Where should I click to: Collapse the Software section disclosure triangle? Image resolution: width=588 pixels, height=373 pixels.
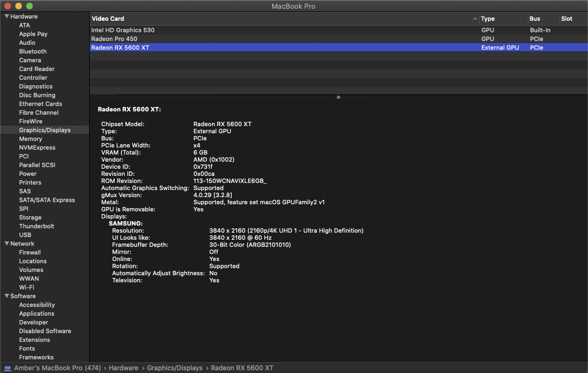point(7,296)
